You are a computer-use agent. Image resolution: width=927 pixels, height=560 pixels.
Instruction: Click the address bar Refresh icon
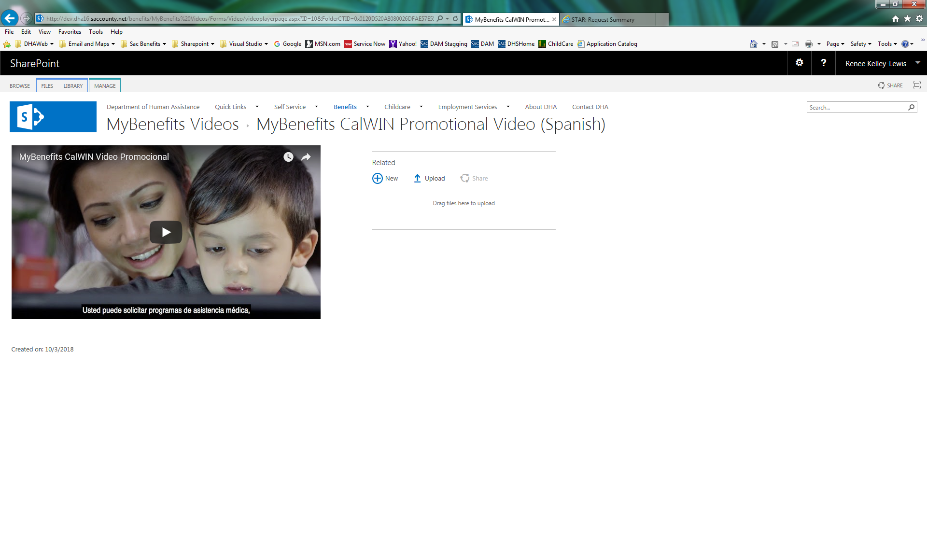(x=455, y=18)
